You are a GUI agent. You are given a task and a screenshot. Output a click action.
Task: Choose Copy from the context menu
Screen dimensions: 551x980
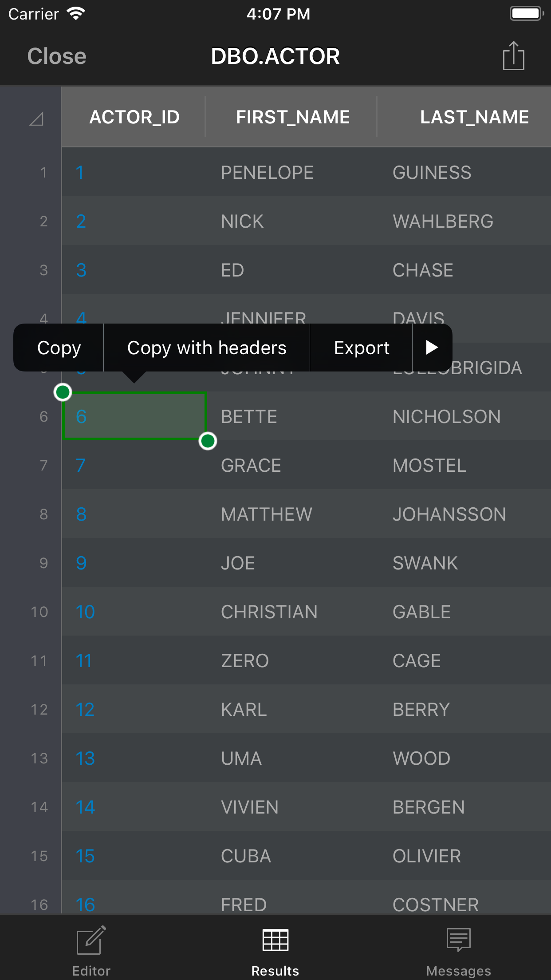click(59, 348)
